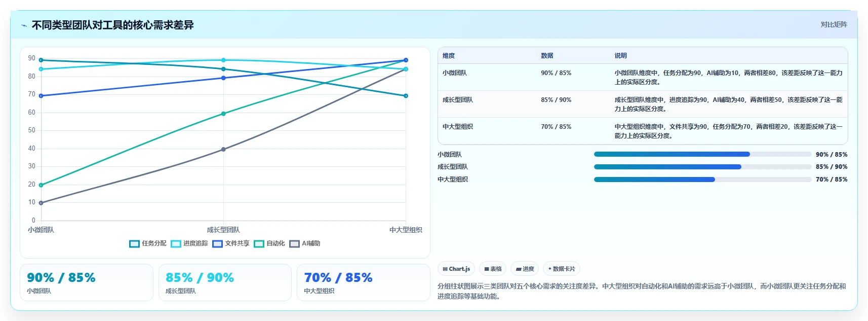Toggle the 任务分配 legend item

(x=148, y=243)
